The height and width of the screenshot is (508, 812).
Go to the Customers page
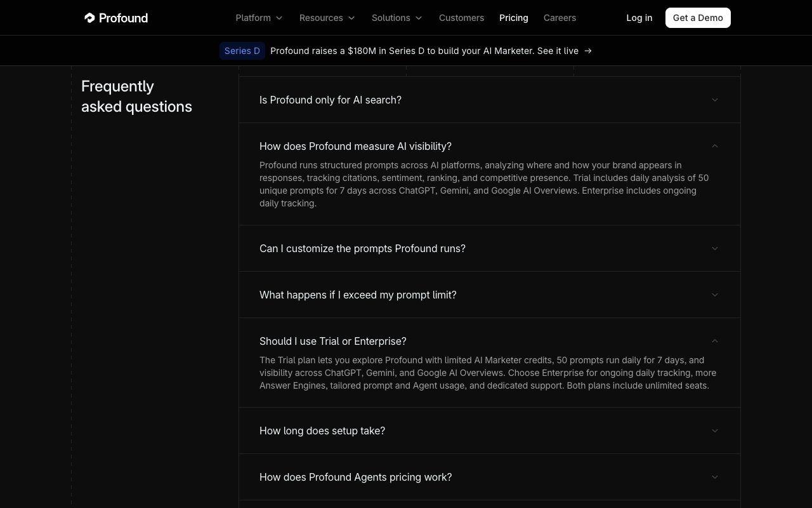(461, 18)
